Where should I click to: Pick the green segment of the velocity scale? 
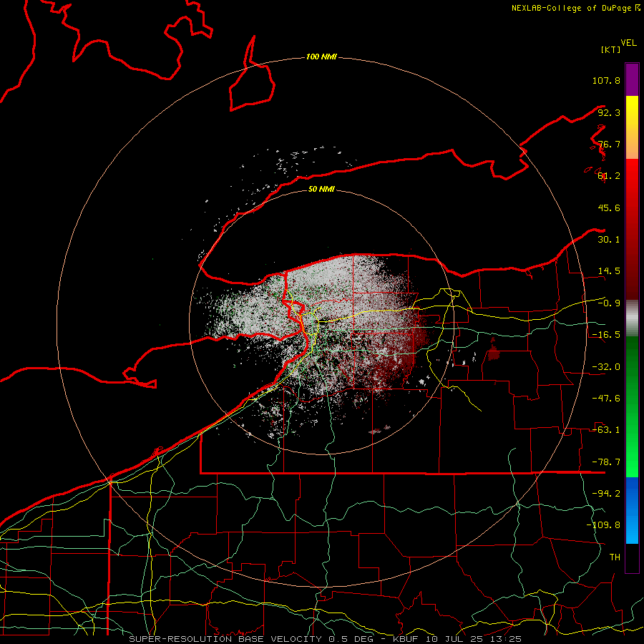tap(632, 406)
